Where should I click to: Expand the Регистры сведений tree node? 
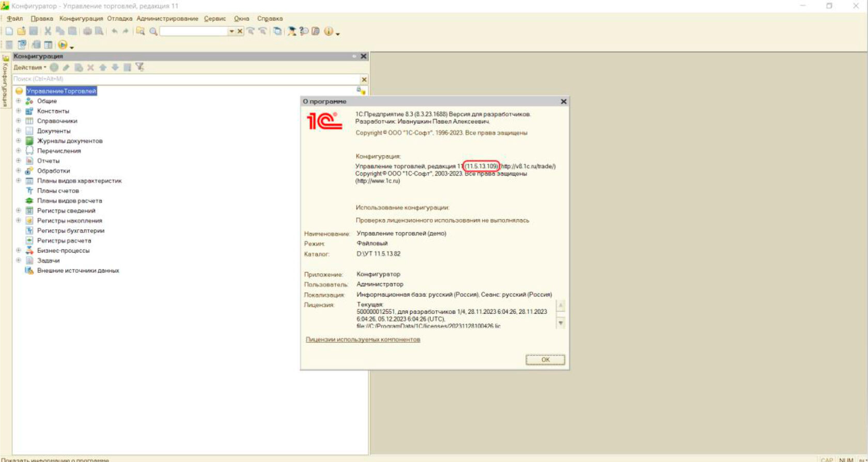tap(19, 211)
